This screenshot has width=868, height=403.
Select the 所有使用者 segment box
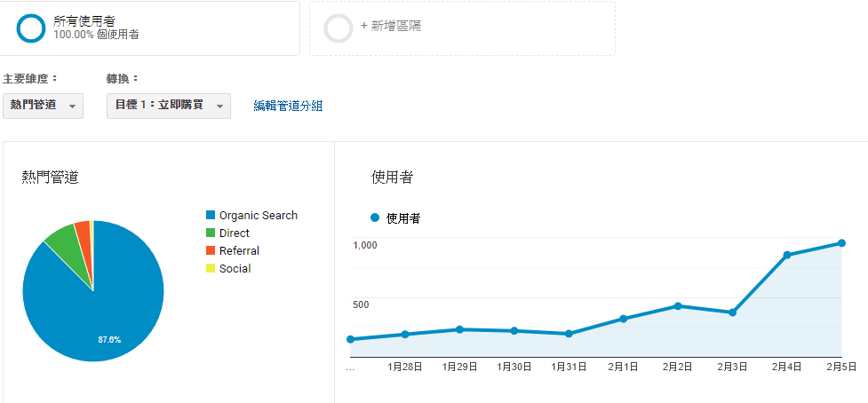click(x=149, y=28)
